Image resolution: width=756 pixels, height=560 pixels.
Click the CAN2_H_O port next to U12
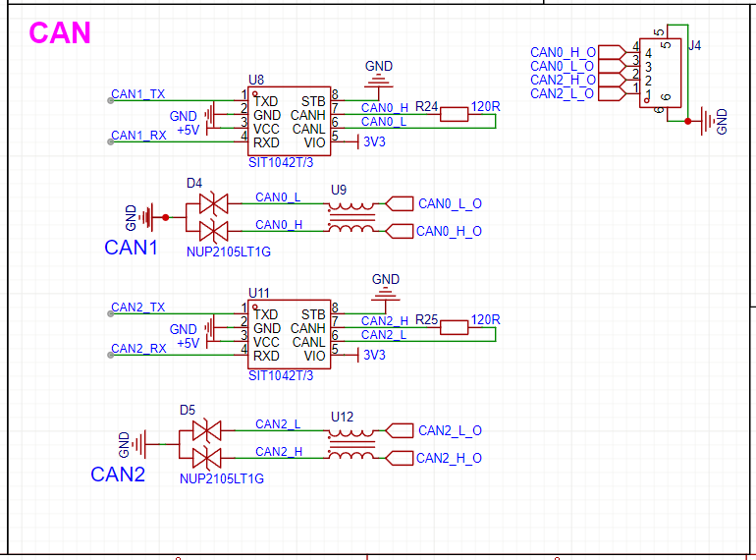448,458
